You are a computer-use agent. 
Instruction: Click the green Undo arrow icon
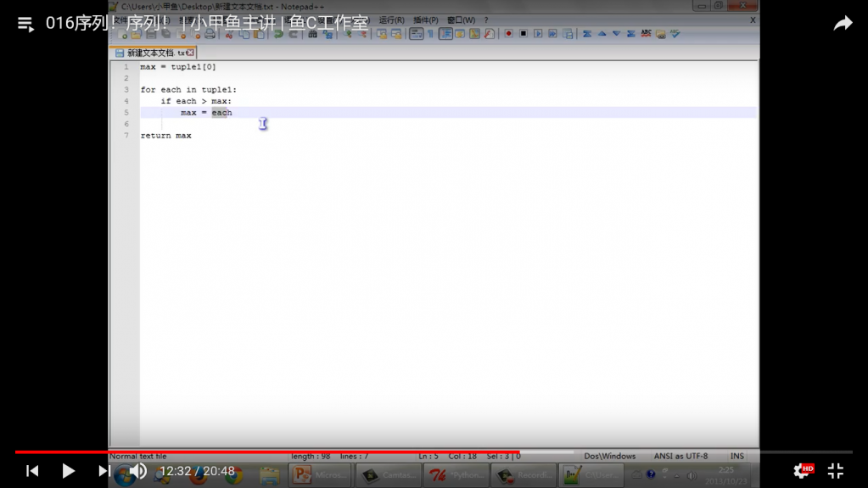point(278,34)
